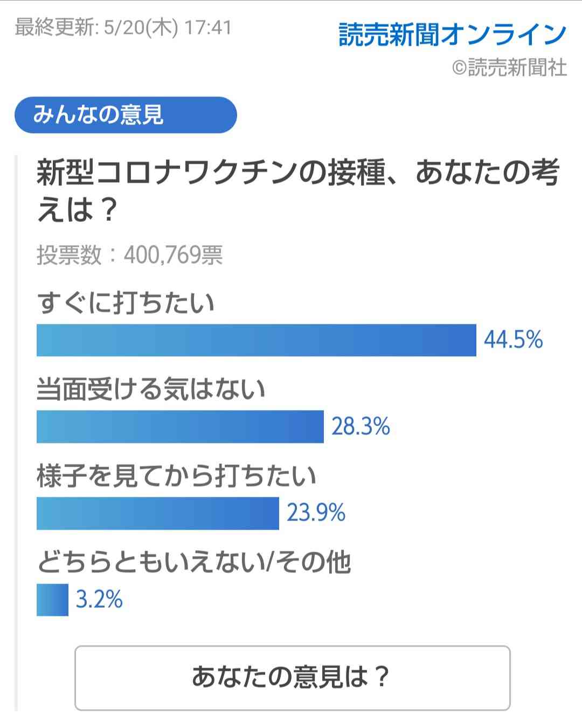Click the 投票数：400,769票 vote count
This screenshot has width=582, height=728.
130,255
